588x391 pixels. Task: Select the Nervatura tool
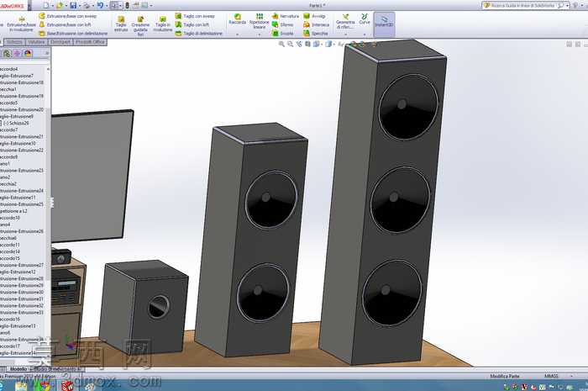[x=286, y=16]
